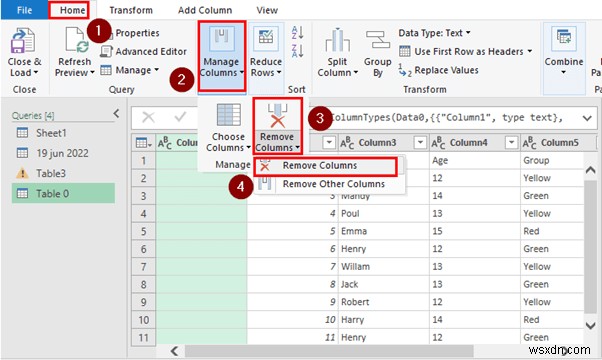Click the Group By icon
Viewport: 602px width, 360px height.
click(x=378, y=40)
